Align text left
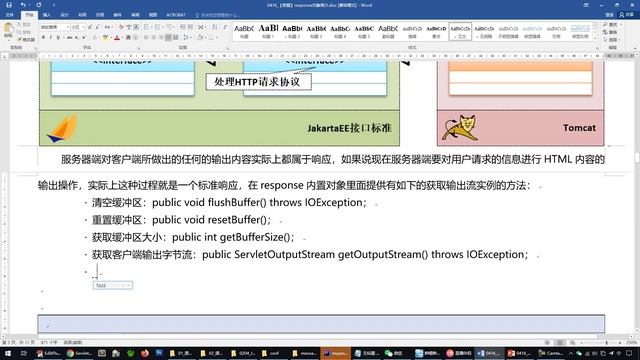 (x=146, y=38)
